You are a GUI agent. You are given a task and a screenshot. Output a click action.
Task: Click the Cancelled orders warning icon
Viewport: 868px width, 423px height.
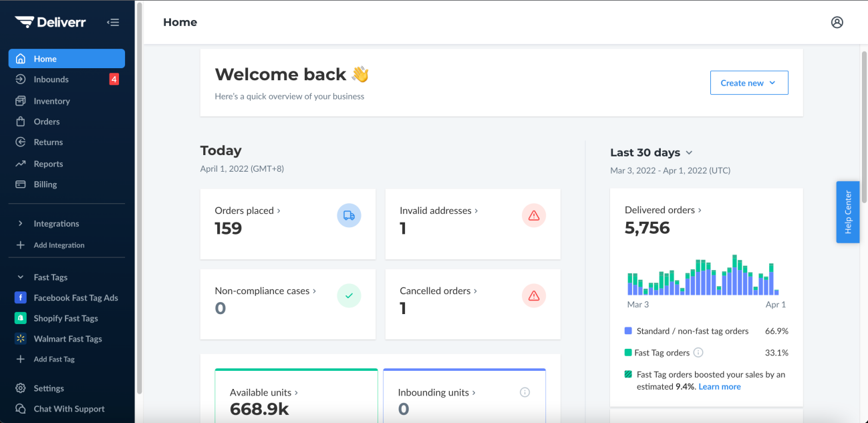pyautogui.click(x=533, y=295)
